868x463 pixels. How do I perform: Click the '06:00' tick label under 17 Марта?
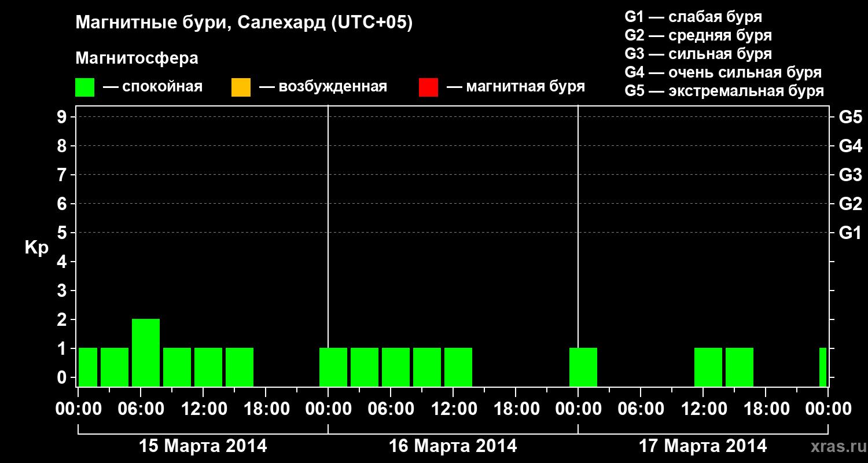click(641, 409)
